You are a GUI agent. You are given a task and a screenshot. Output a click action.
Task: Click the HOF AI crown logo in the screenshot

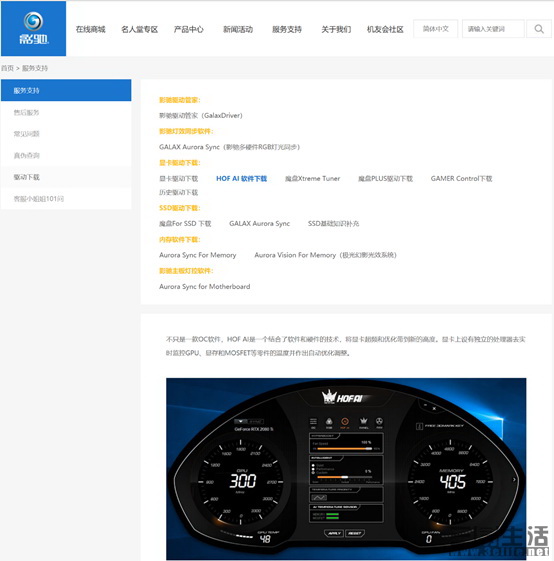point(342,397)
